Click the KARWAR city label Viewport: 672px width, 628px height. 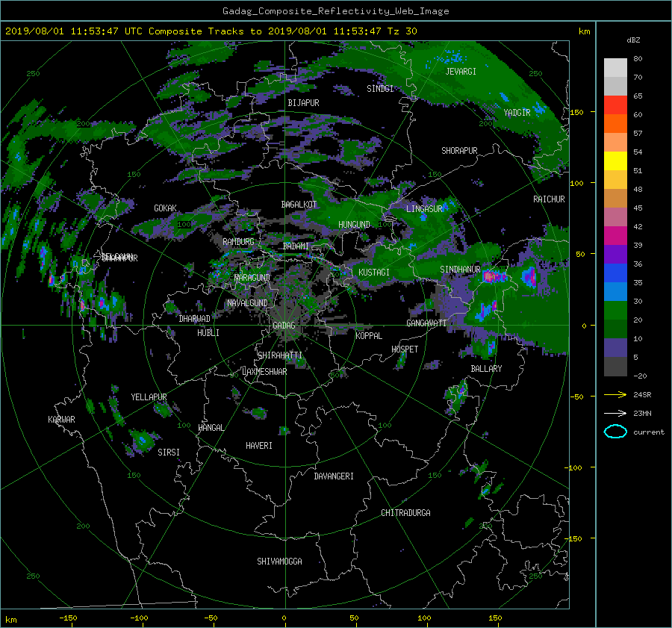(61, 420)
